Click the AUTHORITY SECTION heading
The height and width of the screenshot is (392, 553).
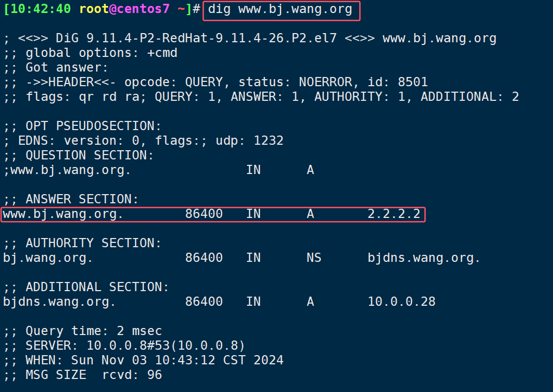point(93,243)
